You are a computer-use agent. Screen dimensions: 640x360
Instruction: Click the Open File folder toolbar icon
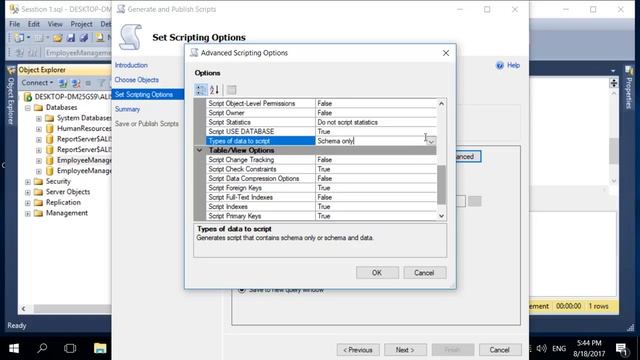pyautogui.click(x=58, y=38)
